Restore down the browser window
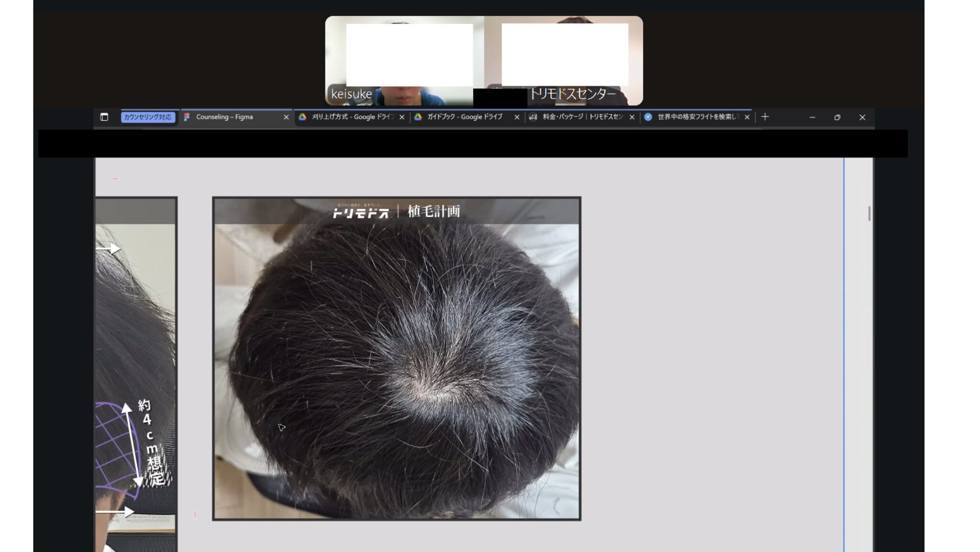This screenshot has height=552, width=980. (837, 117)
